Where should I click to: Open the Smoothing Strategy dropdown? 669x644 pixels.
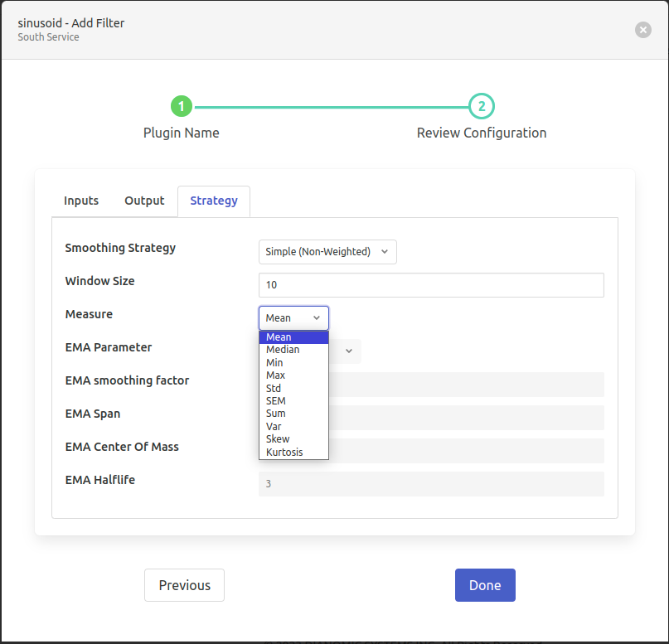[327, 252]
